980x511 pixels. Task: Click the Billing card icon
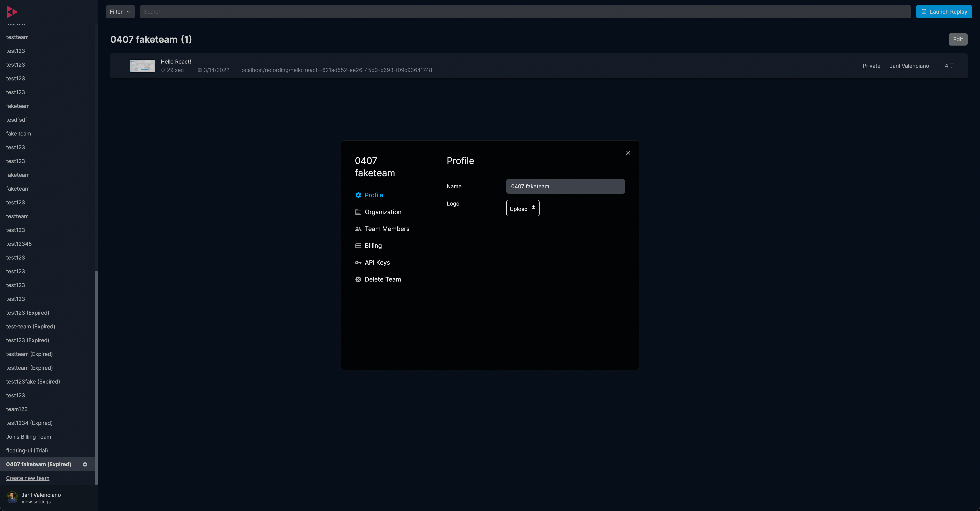[358, 246]
